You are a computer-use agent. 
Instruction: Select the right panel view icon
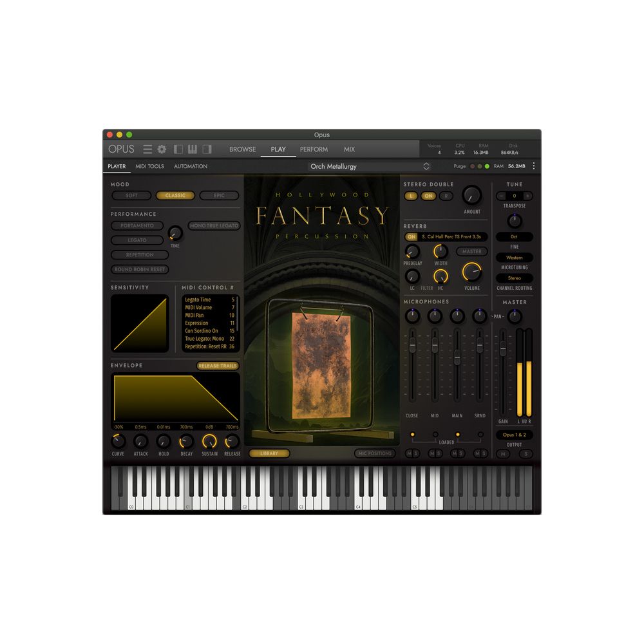click(x=207, y=149)
